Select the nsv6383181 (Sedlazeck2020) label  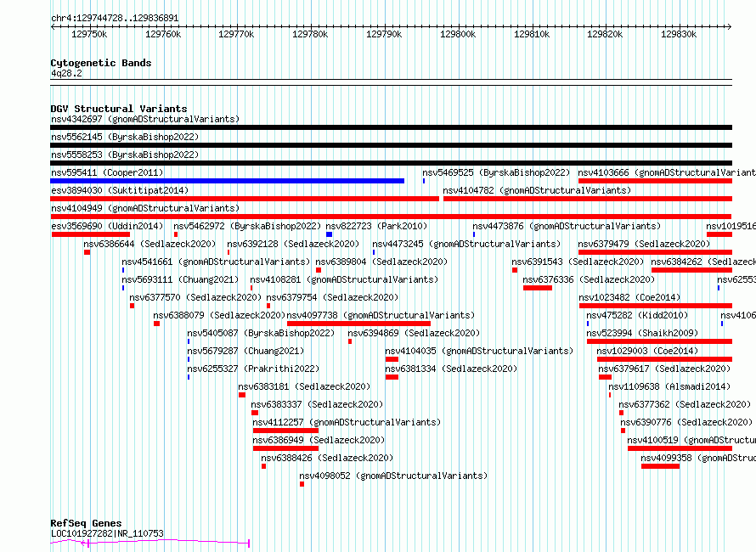click(x=304, y=386)
